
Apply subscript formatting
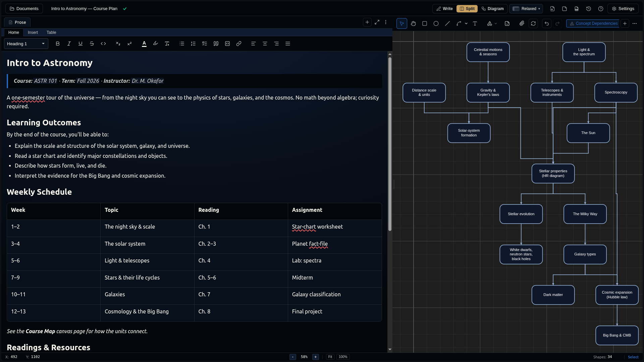[118, 44]
